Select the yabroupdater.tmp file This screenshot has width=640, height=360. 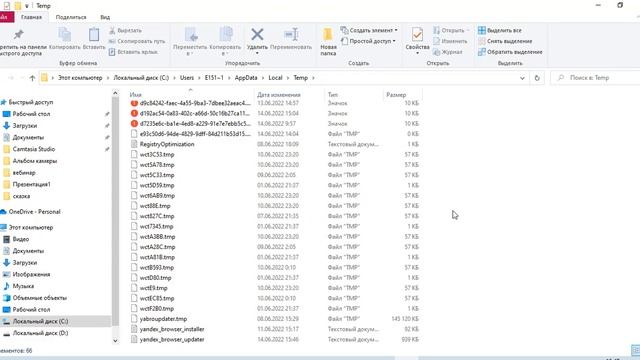[163, 319]
